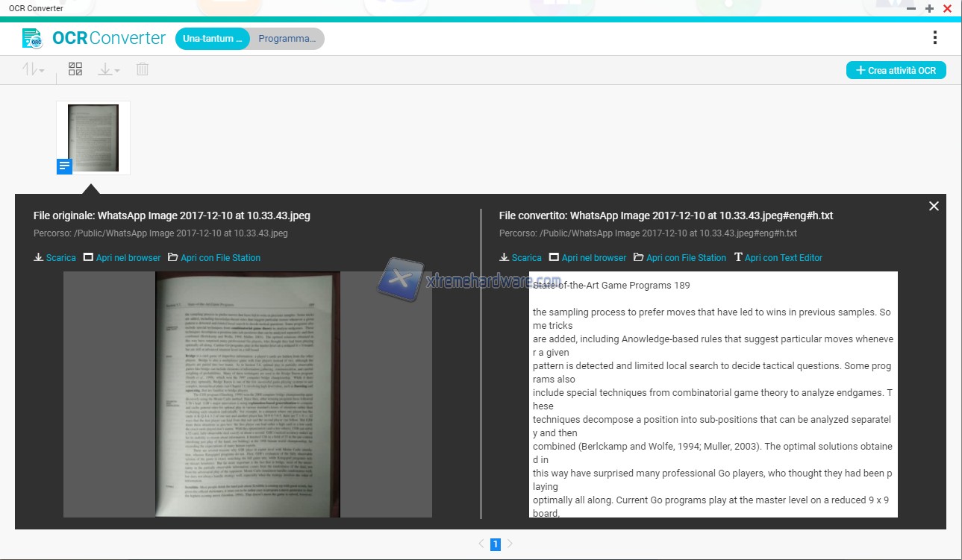Viewport: 962px width, 560px height.
Task: Switch to the Programmata tab
Action: [x=287, y=39]
